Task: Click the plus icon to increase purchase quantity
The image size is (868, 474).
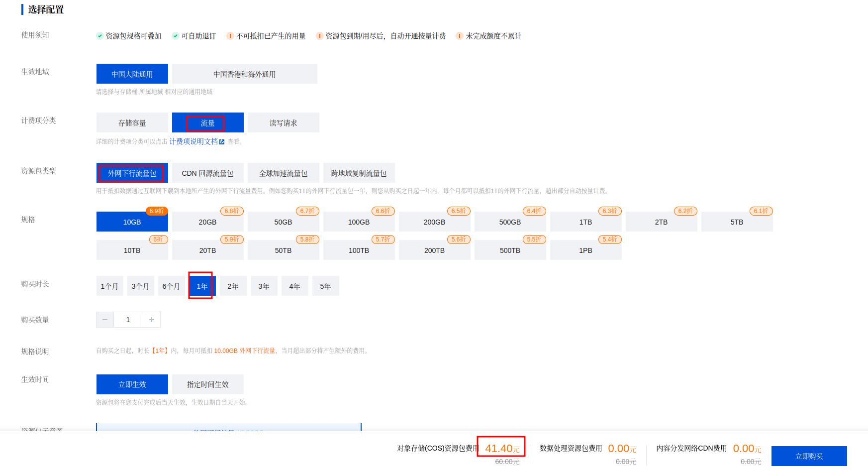Action: (x=152, y=320)
